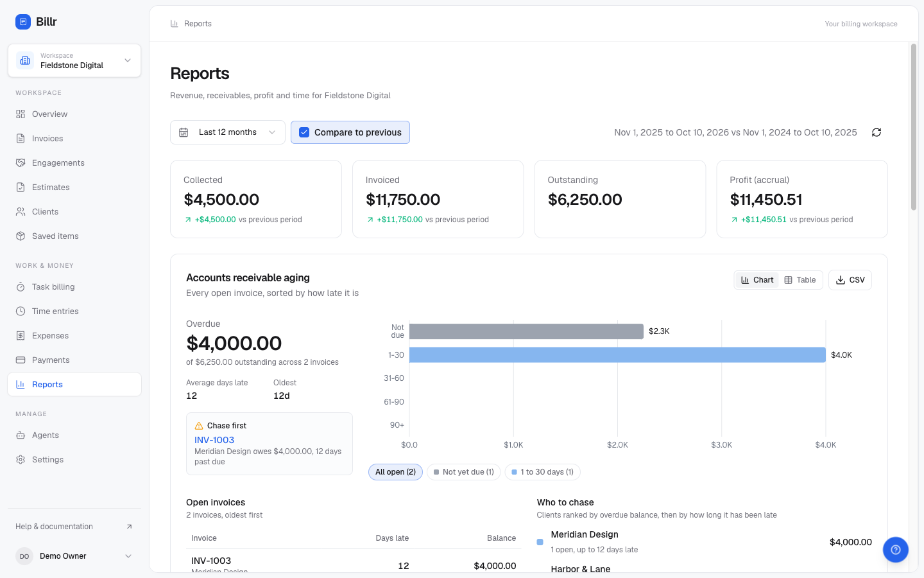Filter by 1 to 30 days (1) chip
This screenshot has height=578, width=924.
point(542,472)
